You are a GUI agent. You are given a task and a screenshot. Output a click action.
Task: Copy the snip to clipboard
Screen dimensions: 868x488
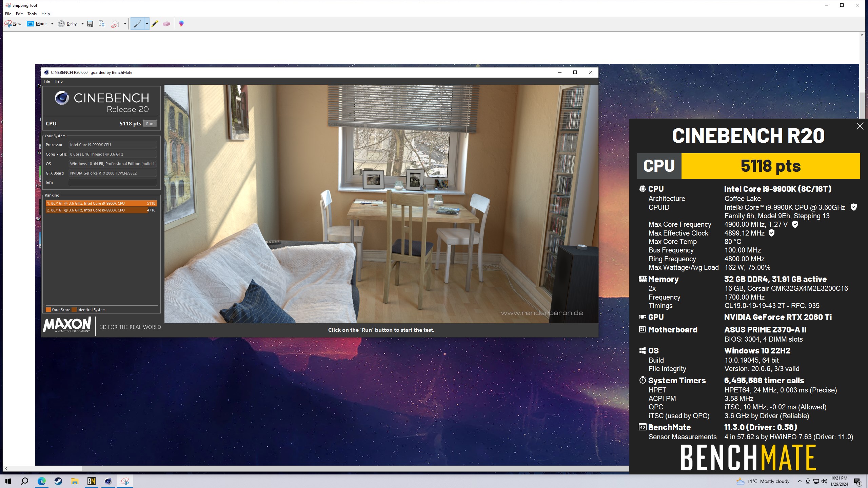[102, 24]
